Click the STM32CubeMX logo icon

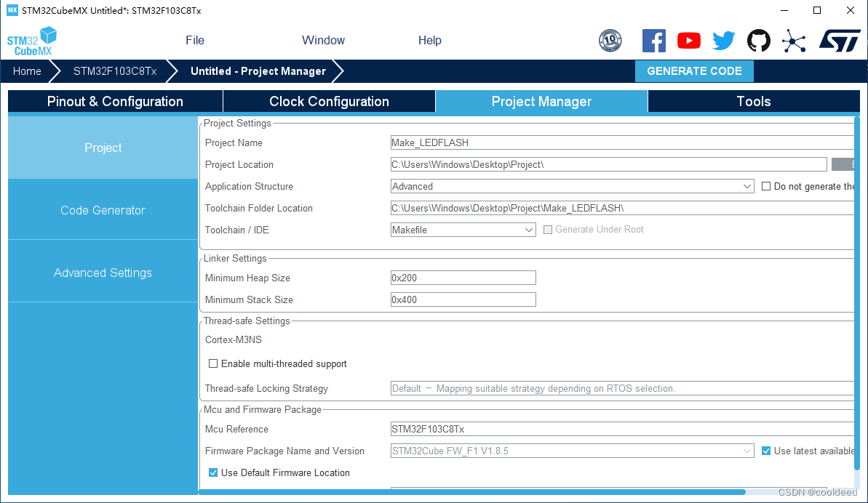(31, 41)
